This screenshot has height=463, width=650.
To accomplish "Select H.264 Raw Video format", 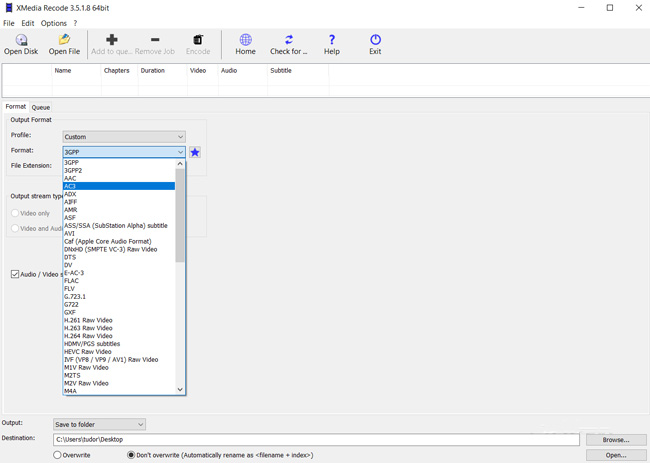I will (x=119, y=336).
